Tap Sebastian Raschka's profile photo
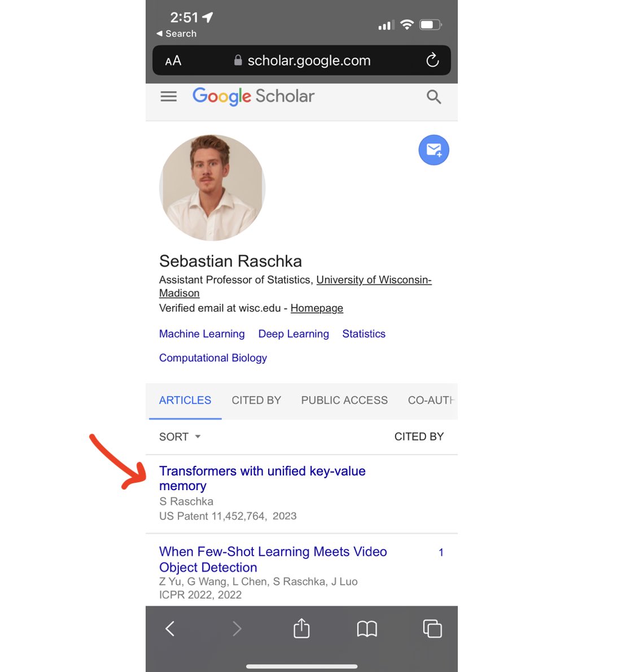The height and width of the screenshot is (672, 639). point(212,187)
